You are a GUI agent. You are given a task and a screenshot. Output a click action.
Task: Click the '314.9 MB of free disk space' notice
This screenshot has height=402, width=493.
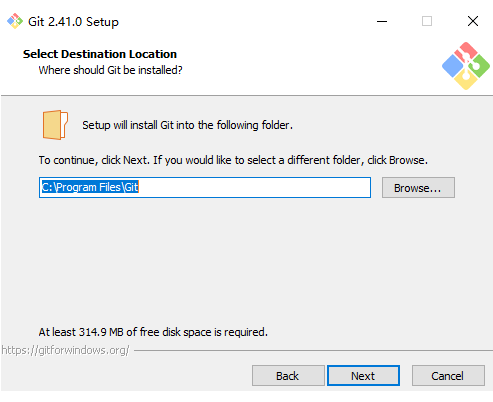pos(153,332)
